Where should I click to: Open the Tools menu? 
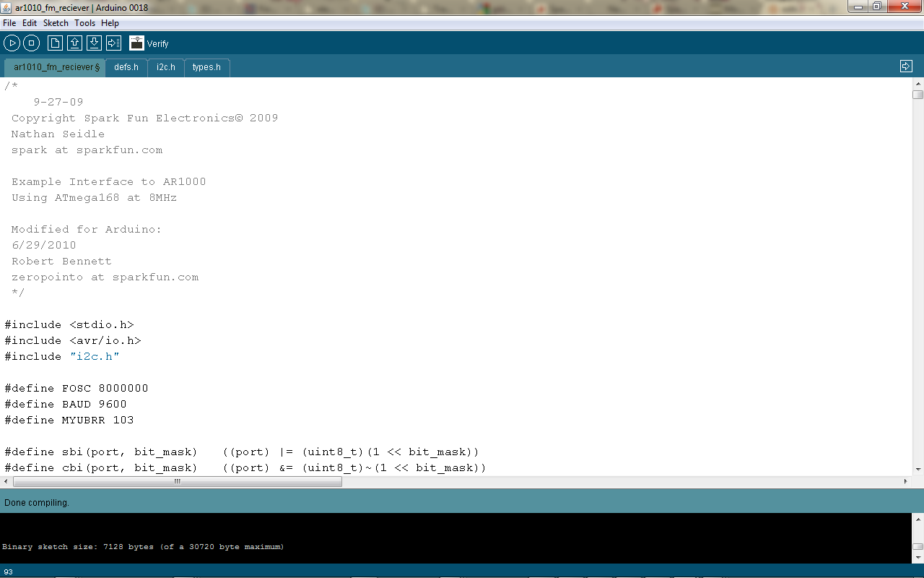pyautogui.click(x=84, y=22)
